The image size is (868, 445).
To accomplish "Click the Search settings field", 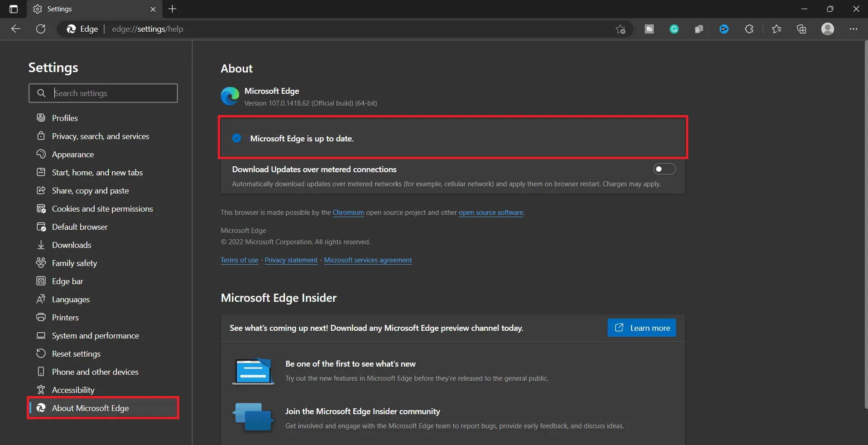I will pyautogui.click(x=103, y=93).
